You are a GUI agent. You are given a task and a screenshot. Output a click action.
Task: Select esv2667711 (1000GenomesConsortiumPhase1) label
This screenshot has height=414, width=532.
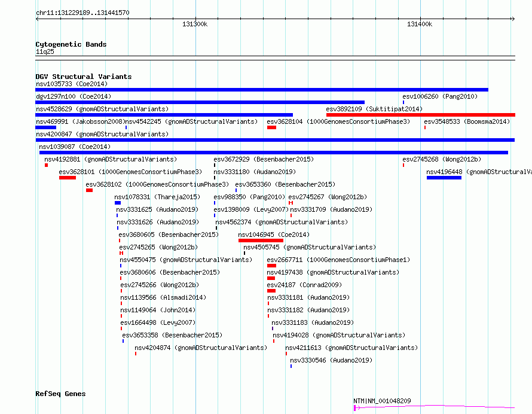pos(338,260)
